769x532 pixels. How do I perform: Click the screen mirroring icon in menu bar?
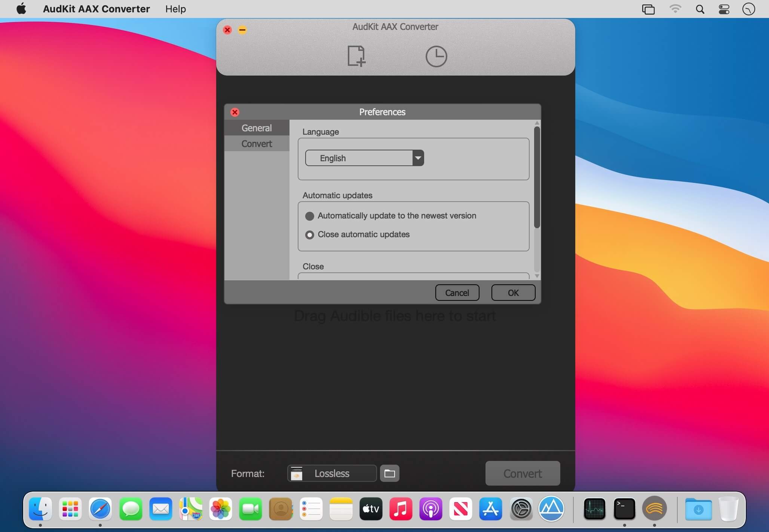tap(648, 9)
